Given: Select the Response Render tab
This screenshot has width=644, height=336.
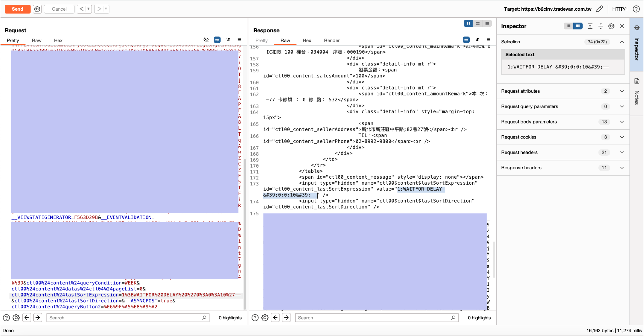Looking at the screenshot, I should (332, 41).
